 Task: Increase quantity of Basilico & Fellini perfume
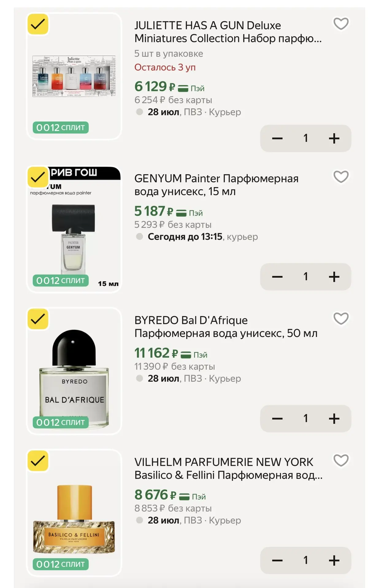(334, 560)
